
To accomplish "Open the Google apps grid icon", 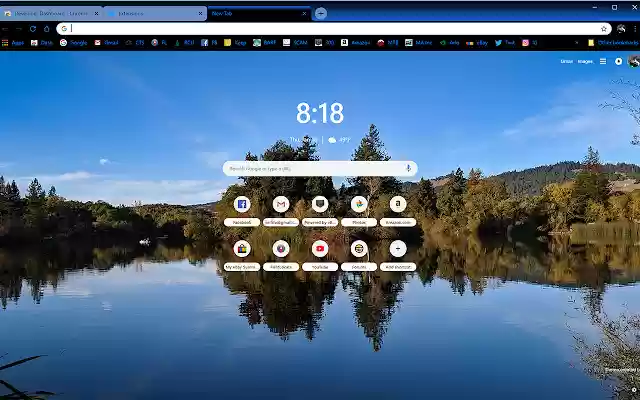I will (x=603, y=61).
